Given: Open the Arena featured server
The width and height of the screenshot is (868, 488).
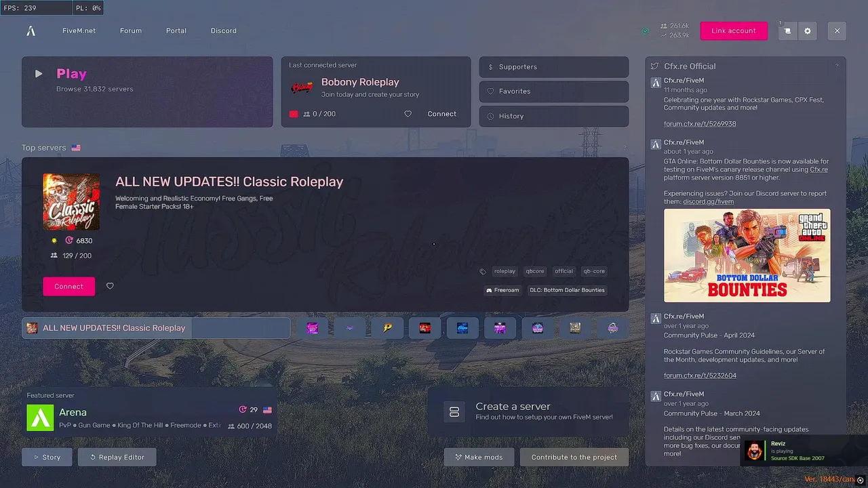Looking at the screenshot, I should (149, 412).
